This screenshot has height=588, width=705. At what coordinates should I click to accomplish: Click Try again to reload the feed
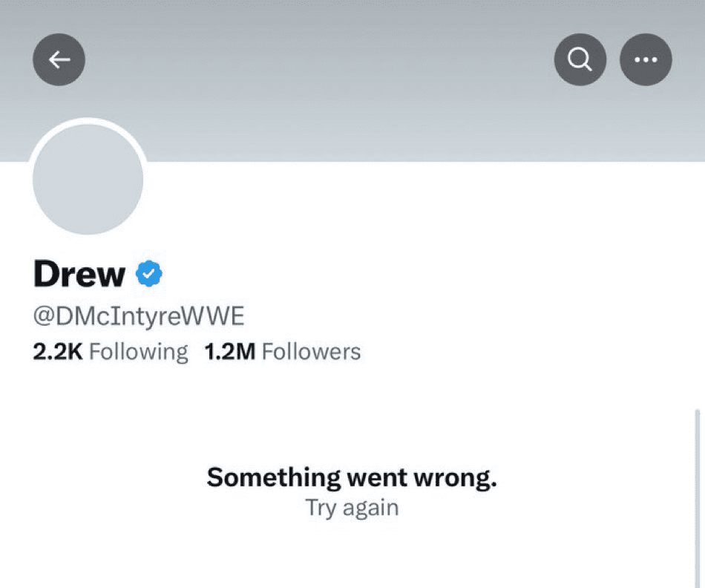coord(352,508)
